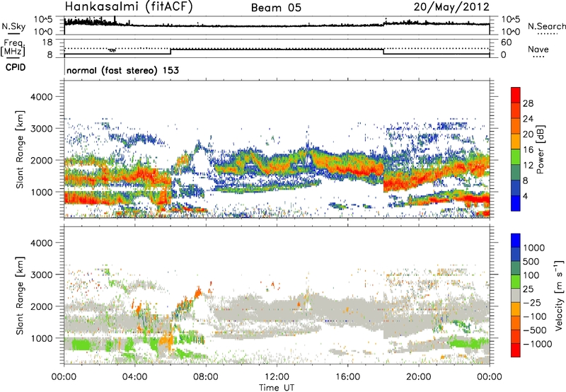Viewport: 566px width, 392px height.
Task: Click the '3000' tick of the power panel
Action: [x=41, y=129]
